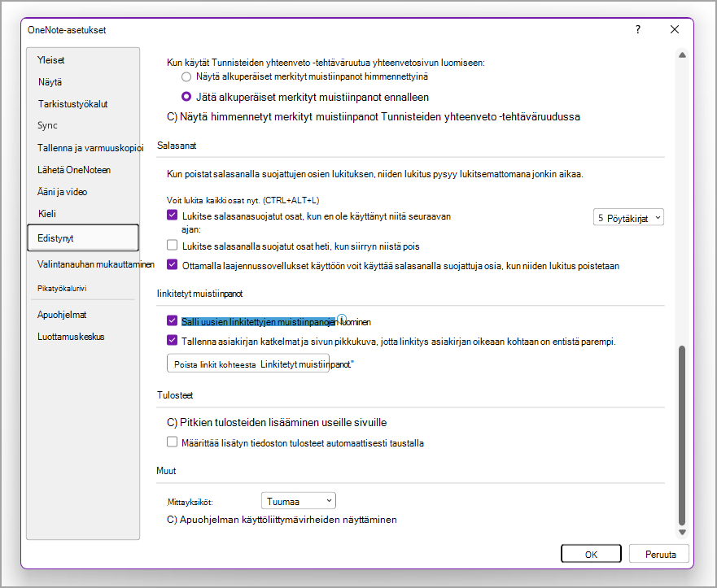Toggle 'Tallenna asiakirjan katkelmat' checkbox
This screenshot has height=588, width=717.
pos(172,341)
